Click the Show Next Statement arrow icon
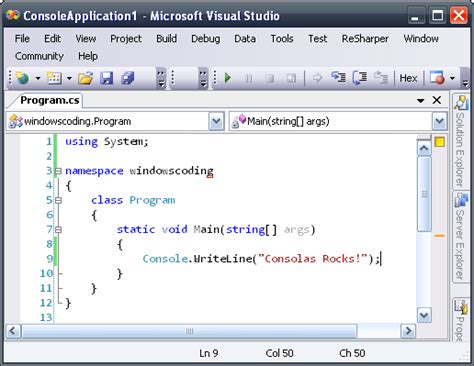Viewport: 474px width, 366px height. (317, 78)
